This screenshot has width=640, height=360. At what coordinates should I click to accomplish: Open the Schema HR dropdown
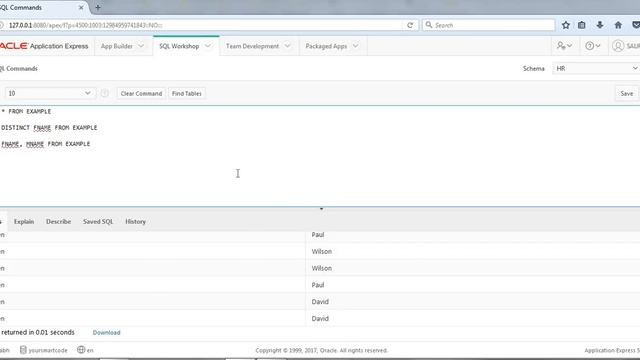click(x=596, y=69)
